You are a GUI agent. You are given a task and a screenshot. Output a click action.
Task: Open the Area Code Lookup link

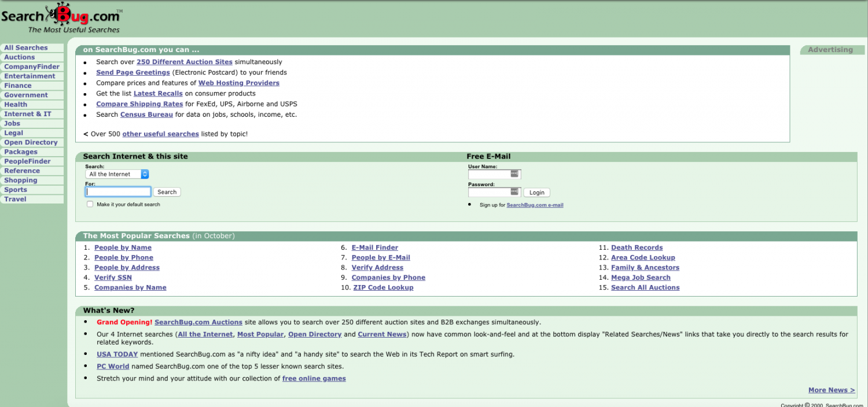click(x=643, y=257)
